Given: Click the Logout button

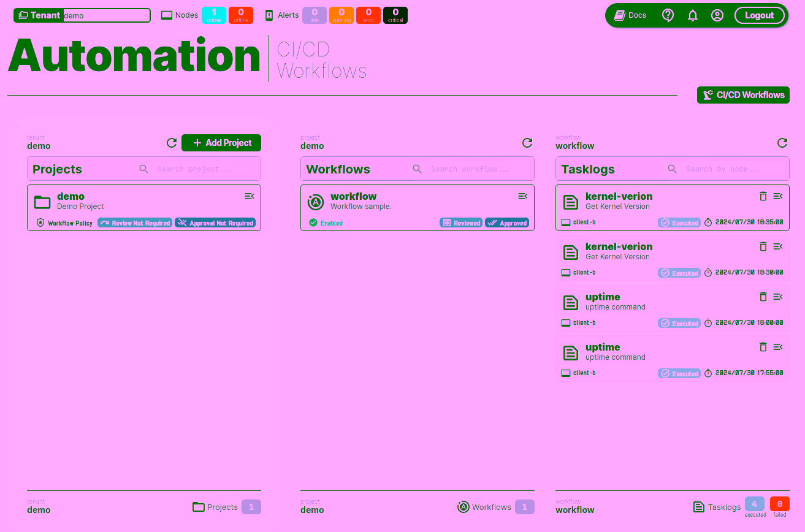Looking at the screenshot, I should 760,15.
